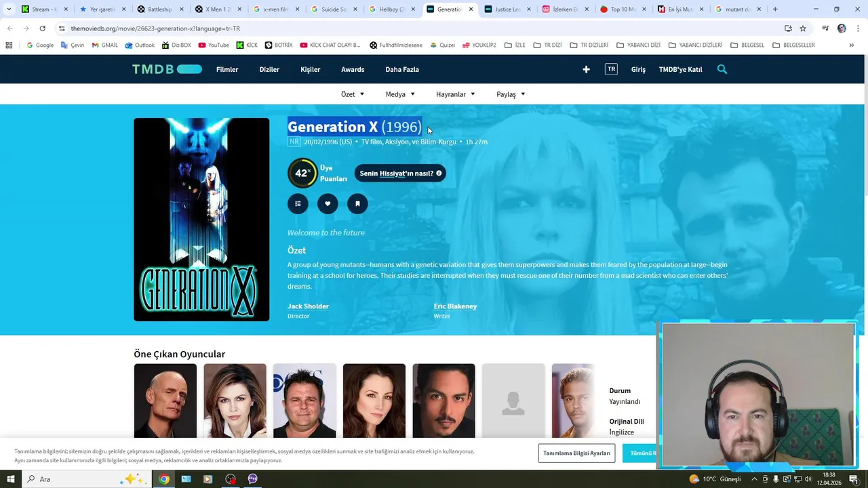Click the Generation X poster image

[201, 220]
